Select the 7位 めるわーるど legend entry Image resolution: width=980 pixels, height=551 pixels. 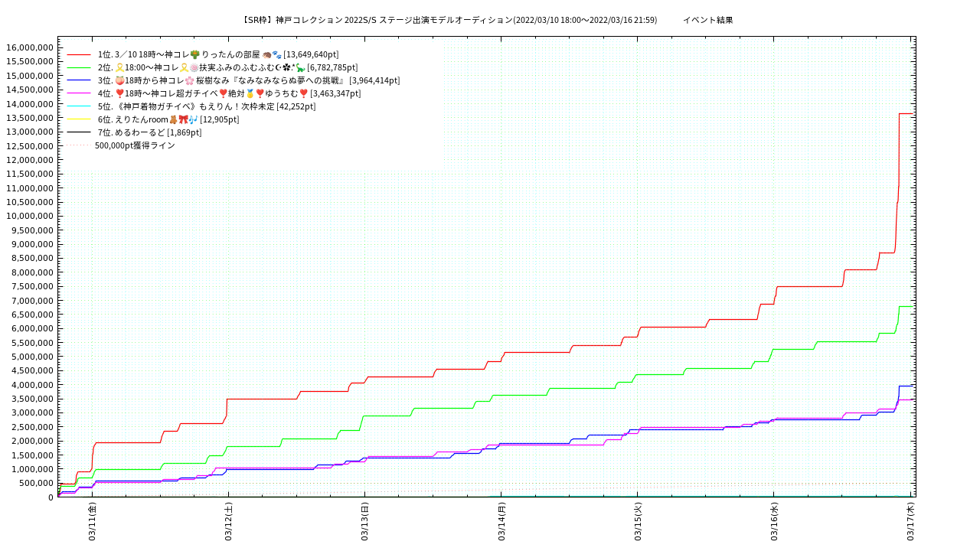[149, 132]
